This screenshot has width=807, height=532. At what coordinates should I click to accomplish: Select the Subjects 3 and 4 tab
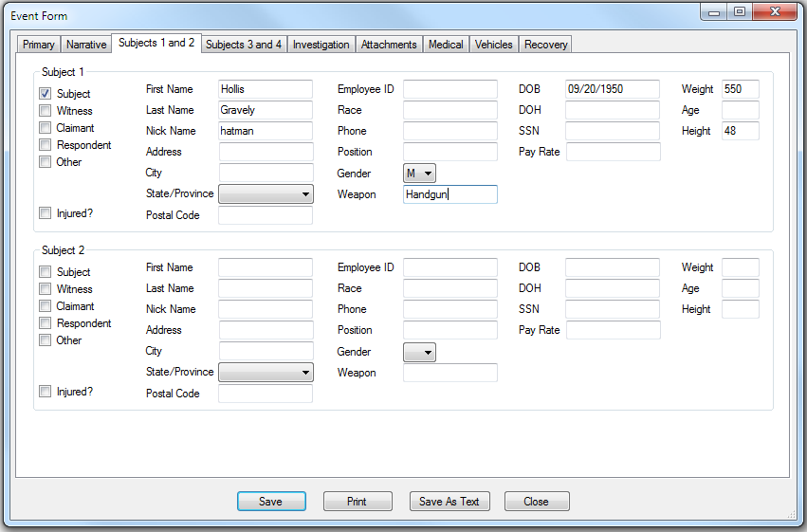pyautogui.click(x=243, y=45)
